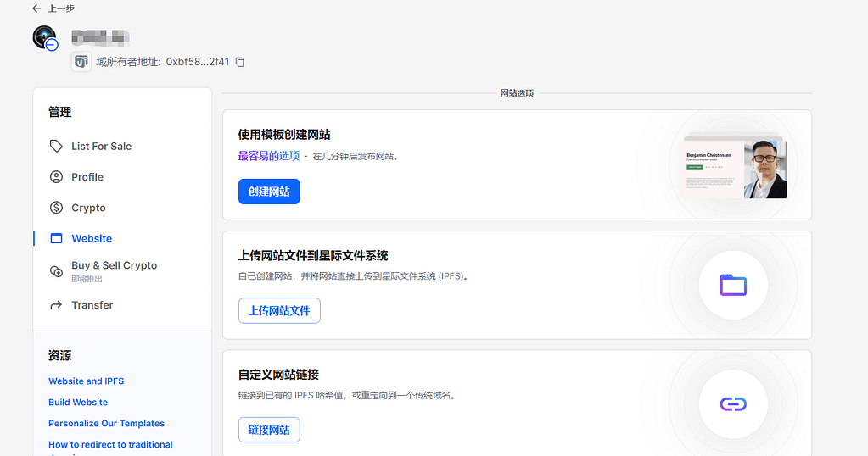The height and width of the screenshot is (456, 868).
Task: Click the 链接网站 button
Action: pyautogui.click(x=269, y=430)
